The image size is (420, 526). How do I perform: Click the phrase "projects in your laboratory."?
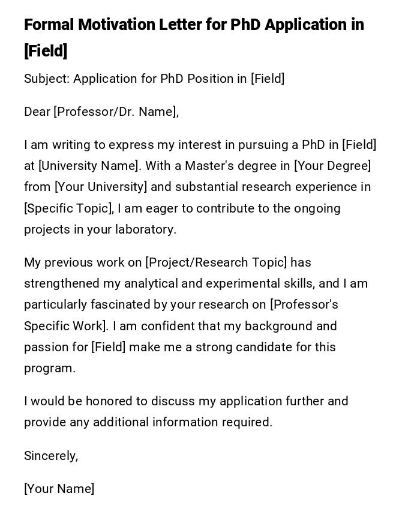[100, 229]
